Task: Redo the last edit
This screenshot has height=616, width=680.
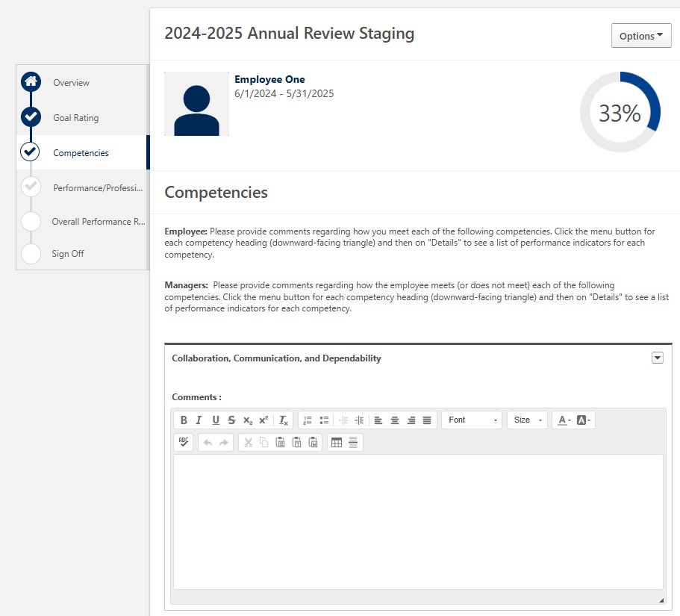Action: 224,443
